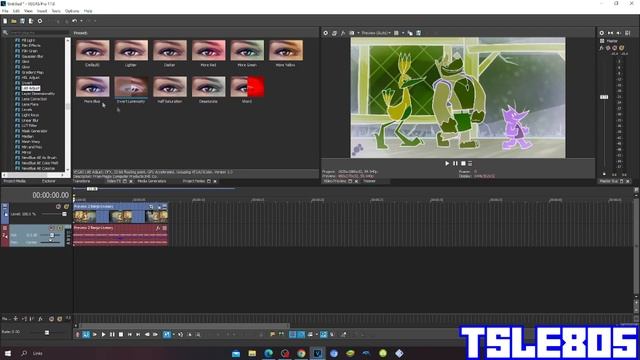640x360 pixels.
Task: Jump to the project start in the transport
Action: coord(129,335)
